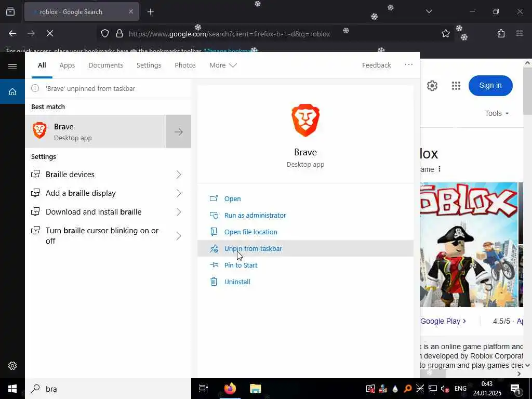Stop loading the page in Firefox
This screenshot has height=399, width=532.
point(50,33)
